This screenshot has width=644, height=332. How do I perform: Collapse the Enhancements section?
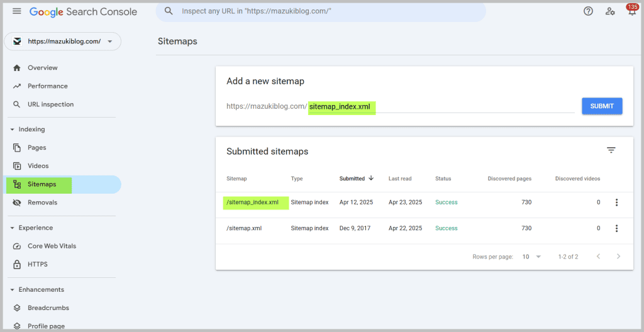point(13,290)
